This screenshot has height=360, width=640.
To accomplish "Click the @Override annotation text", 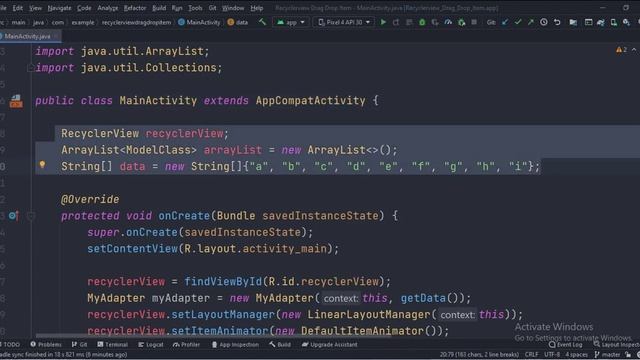I will [x=90, y=199].
